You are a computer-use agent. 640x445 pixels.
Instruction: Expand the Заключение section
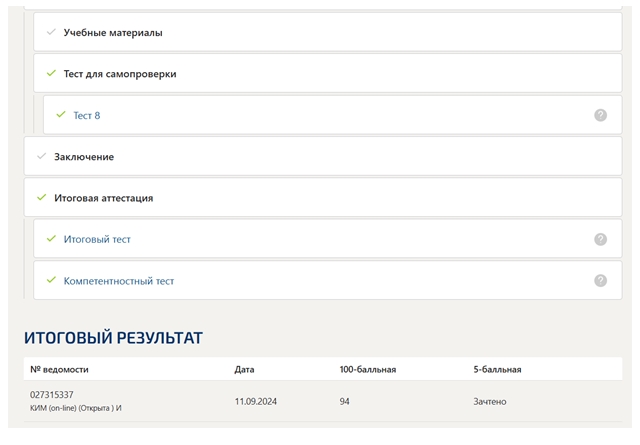[x=323, y=156]
